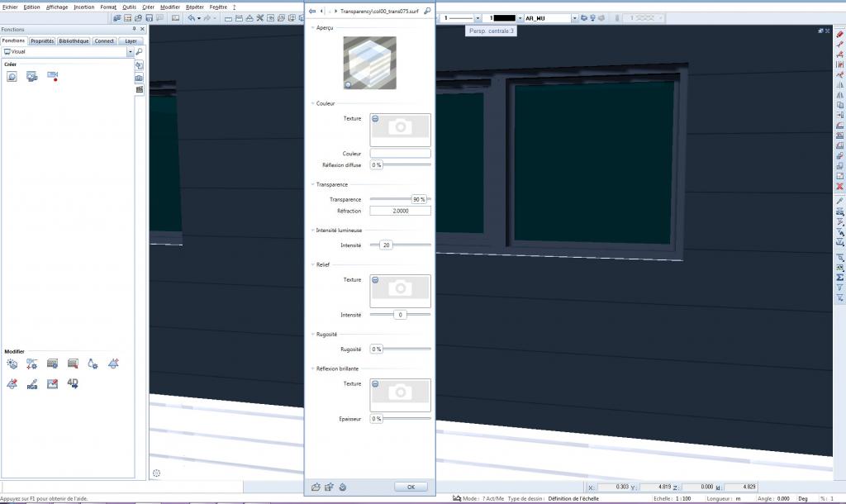Collapse the Relief section
This screenshot has width=846, height=504.
click(x=312, y=265)
